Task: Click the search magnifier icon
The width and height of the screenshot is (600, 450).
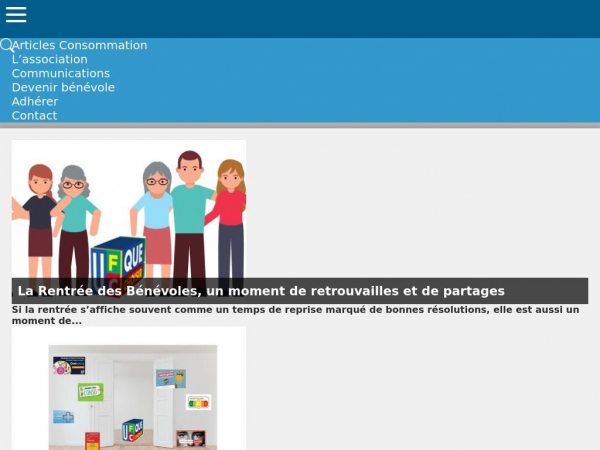Action: click(x=7, y=45)
